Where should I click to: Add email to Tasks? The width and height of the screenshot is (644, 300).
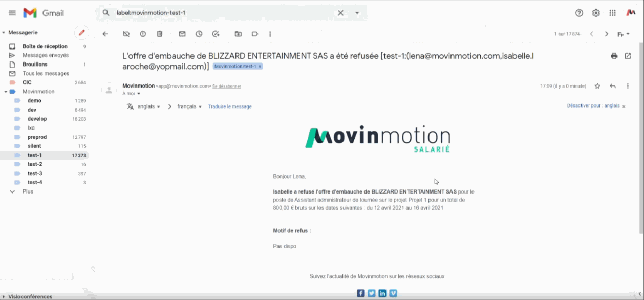click(216, 34)
